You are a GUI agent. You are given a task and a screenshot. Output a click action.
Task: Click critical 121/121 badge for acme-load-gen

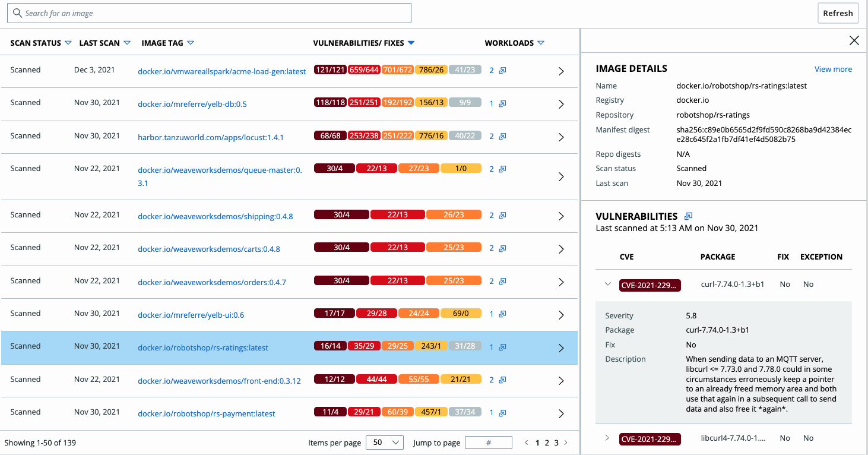point(330,70)
